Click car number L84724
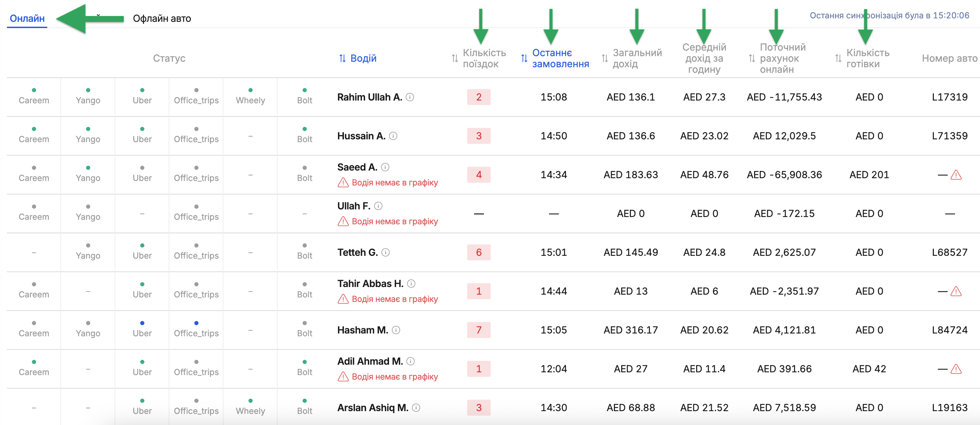The height and width of the screenshot is (425, 980). tap(949, 330)
